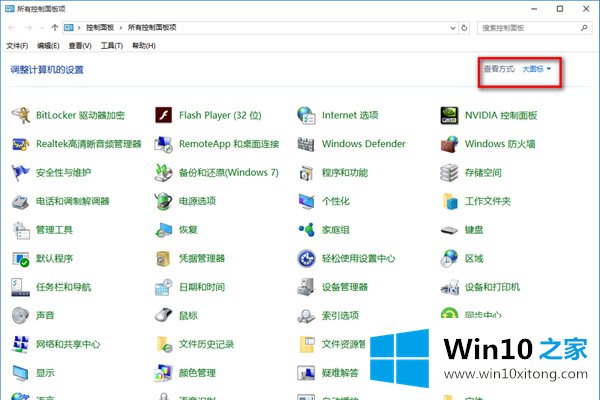This screenshot has width=600, height=400.
Task: Open the 显示 display link
Action: [x=45, y=373]
